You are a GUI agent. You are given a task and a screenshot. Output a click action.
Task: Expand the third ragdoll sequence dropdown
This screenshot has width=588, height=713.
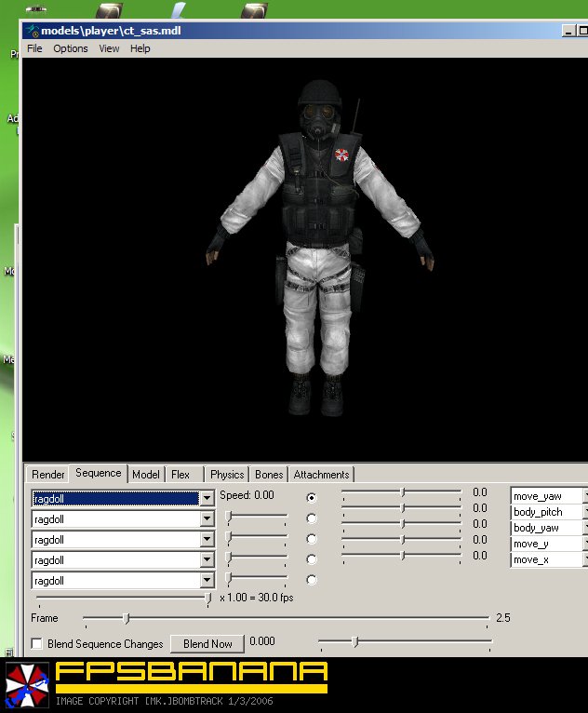coord(207,539)
